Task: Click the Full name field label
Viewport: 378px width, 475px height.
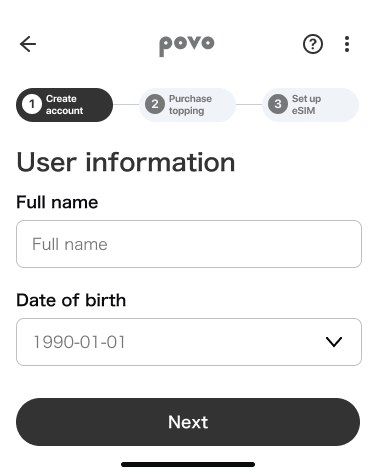Action: 57,202
